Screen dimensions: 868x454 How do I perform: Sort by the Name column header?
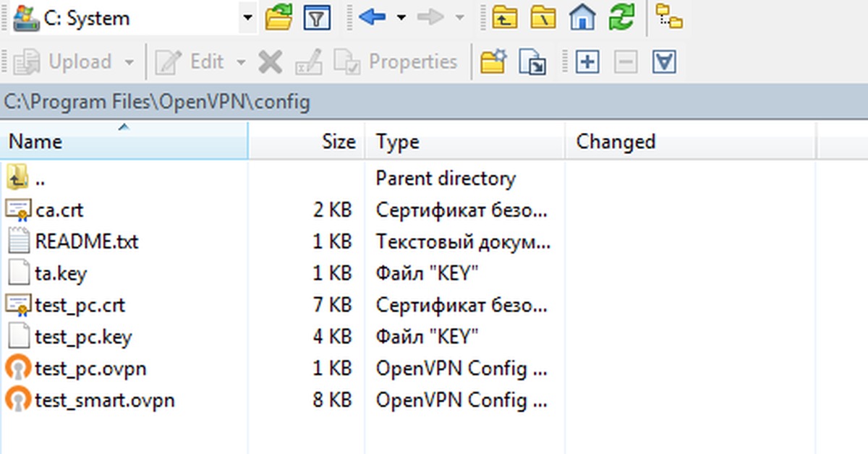click(124, 141)
